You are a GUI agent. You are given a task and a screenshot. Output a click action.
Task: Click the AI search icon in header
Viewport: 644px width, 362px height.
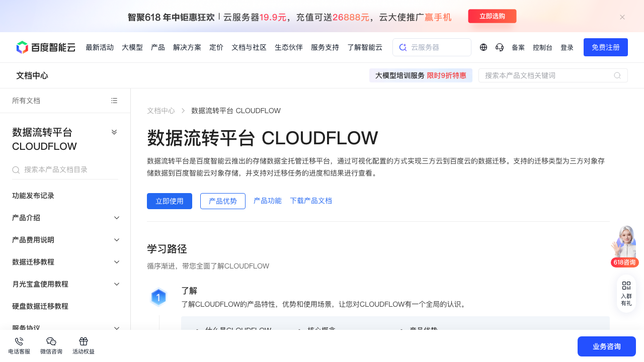403,47
